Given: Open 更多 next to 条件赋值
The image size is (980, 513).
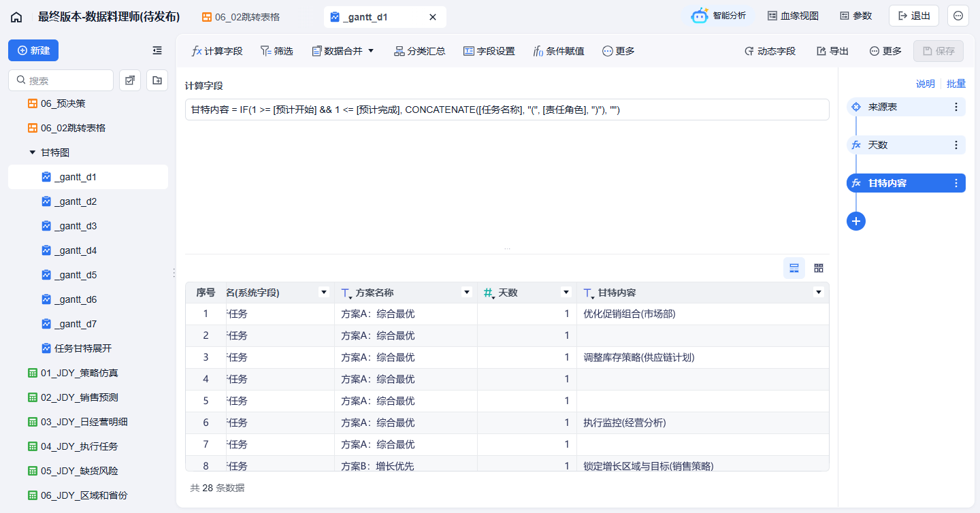Looking at the screenshot, I should click(x=619, y=51).
